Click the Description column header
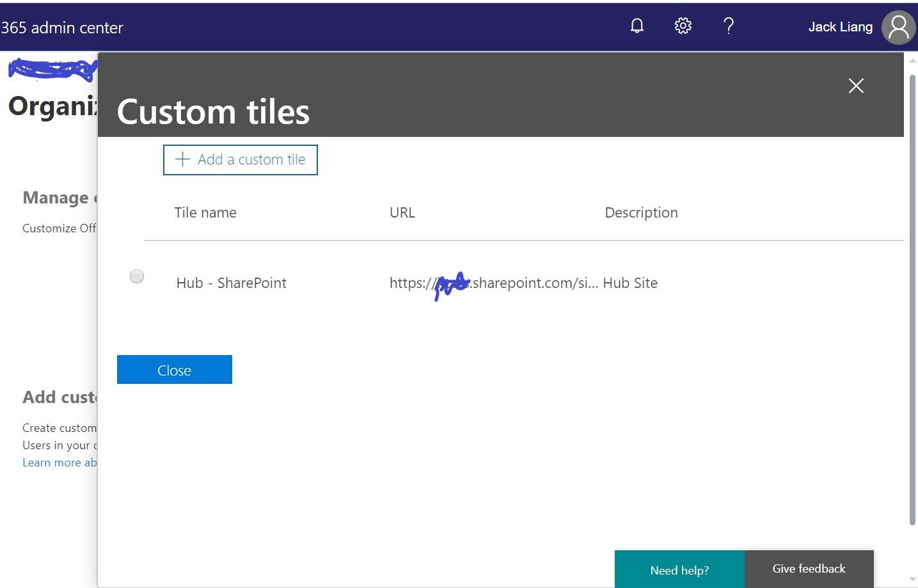The width and height of the screenshot is (918, 588). 642,213
